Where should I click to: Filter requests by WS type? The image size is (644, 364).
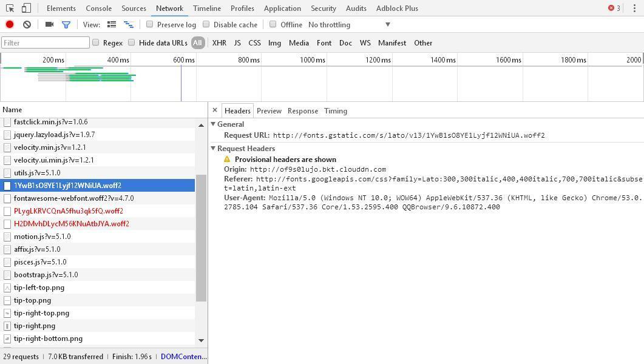(x=365, y=42)
